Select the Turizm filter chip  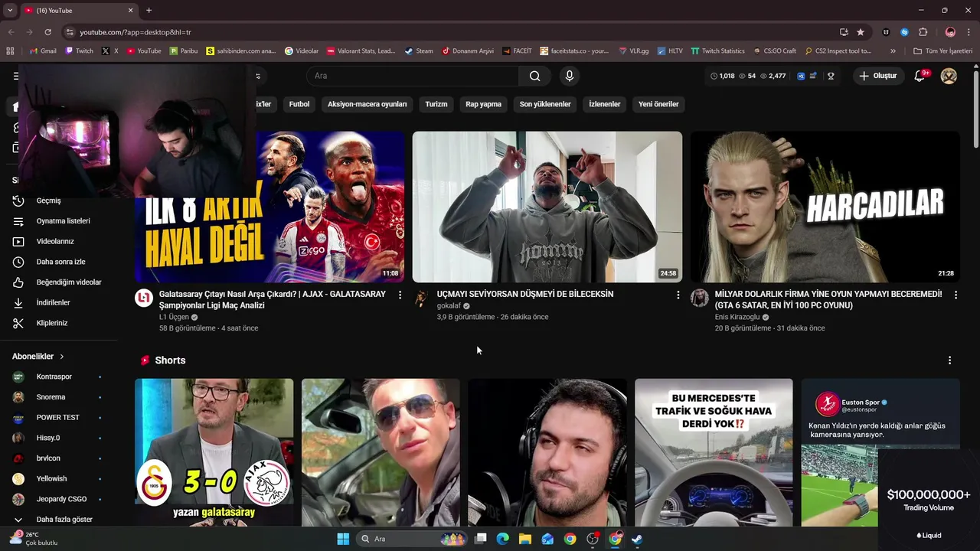[x=436, y=104]
